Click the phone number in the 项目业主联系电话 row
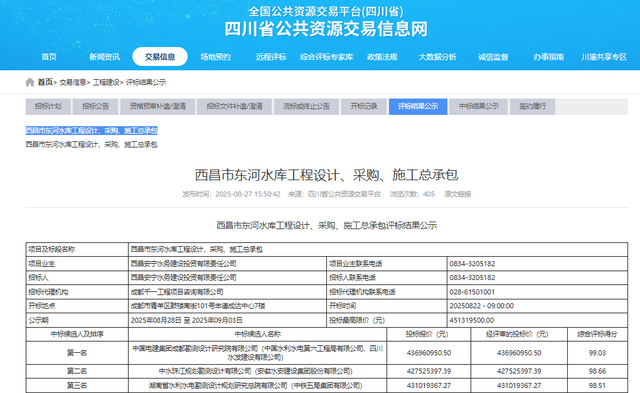Image resolution: width=640 pixels, height=393 pixels. [x=472, y=264]
